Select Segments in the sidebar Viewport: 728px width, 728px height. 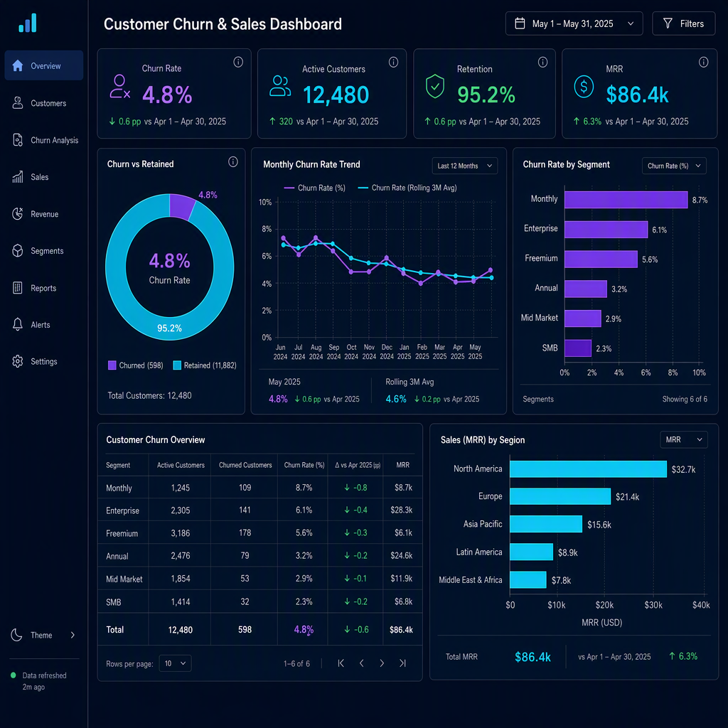click(44, 251)
